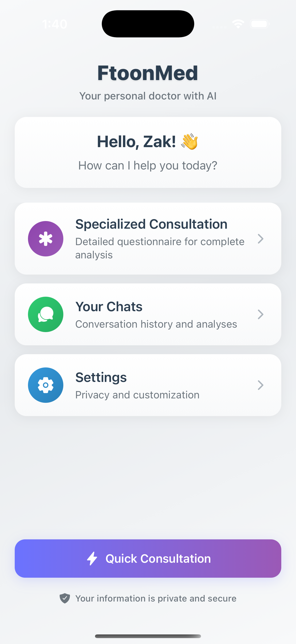Open Your Chats title
The height and width of the screenshot is (644, 296).
[x=109, y=307]
